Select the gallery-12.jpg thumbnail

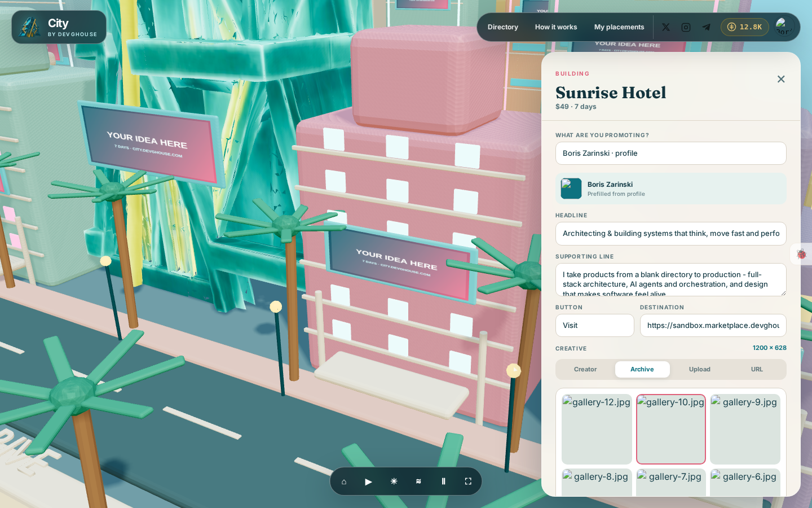tap(597, 429)
